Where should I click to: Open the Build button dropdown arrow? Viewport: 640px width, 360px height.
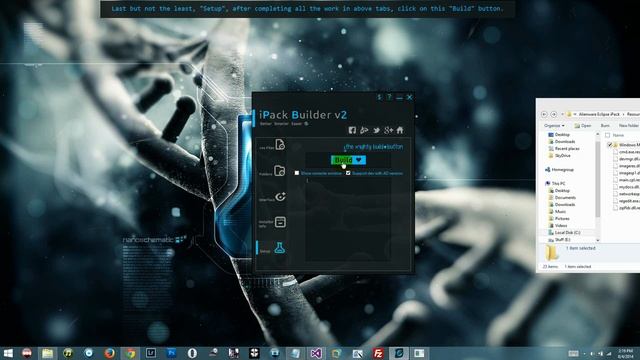(359, 160)
